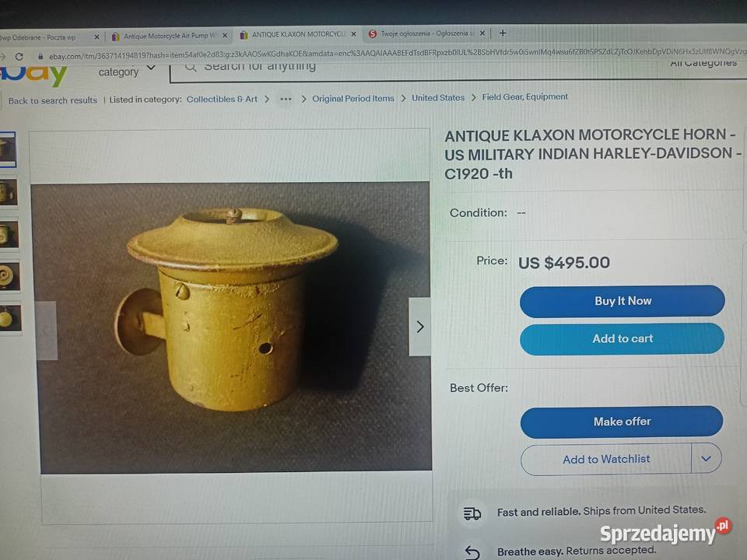
Task: Open a new browser tab with plus icon
Action: (503, 33)
